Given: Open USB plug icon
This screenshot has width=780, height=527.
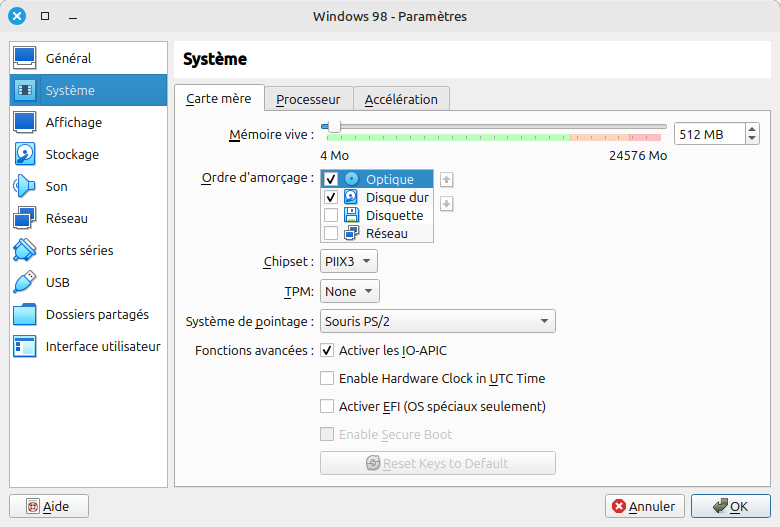Looking at the screenshot, I should pos(24,282).
